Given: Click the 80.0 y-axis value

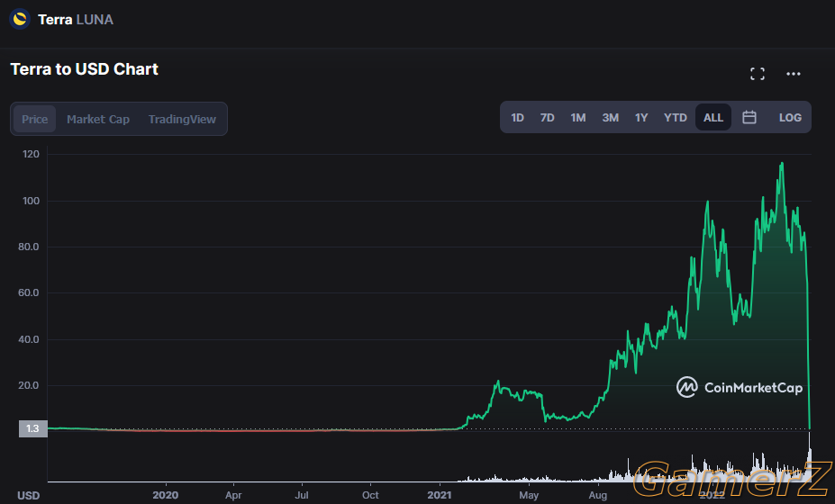Looking at the screenshot, I should (29, 247).
